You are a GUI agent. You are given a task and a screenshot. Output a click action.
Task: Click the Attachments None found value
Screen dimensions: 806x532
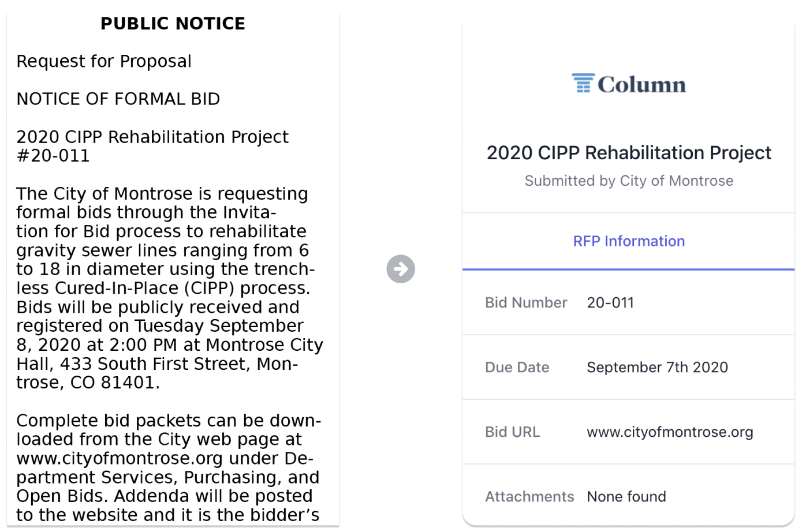[626, 497]
